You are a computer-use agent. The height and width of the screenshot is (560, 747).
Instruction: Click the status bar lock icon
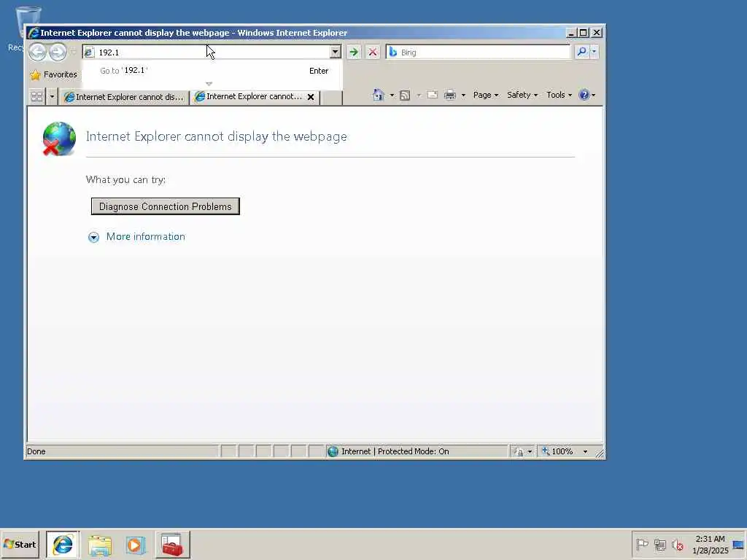(519, 451)
